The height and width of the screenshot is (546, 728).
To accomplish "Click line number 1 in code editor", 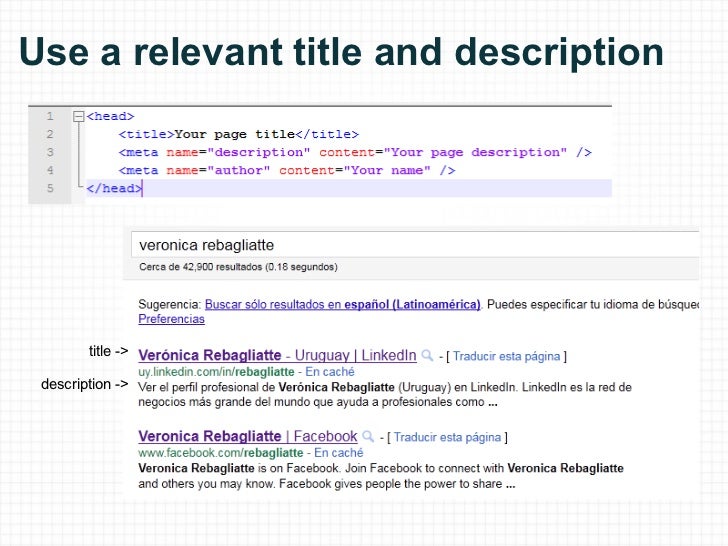I will [x=50, y=116].
